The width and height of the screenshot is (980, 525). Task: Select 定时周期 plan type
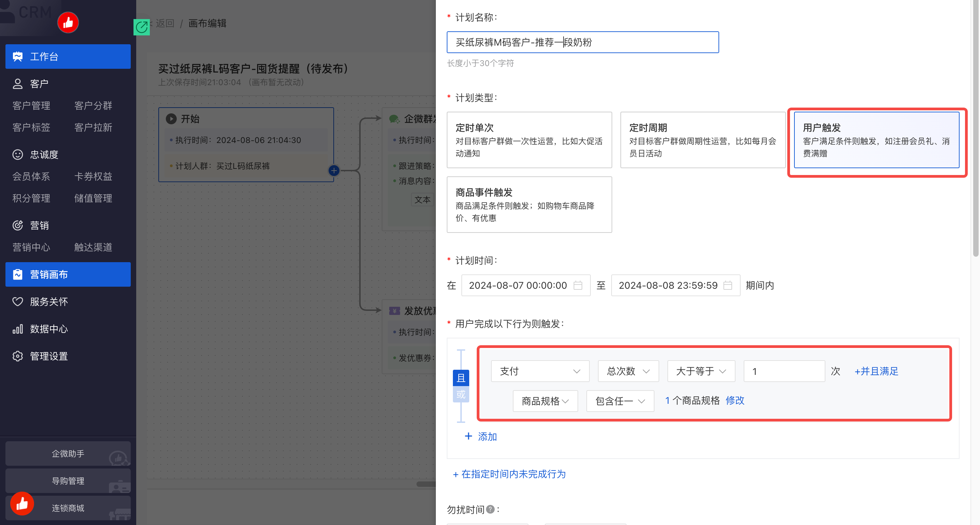703,140
